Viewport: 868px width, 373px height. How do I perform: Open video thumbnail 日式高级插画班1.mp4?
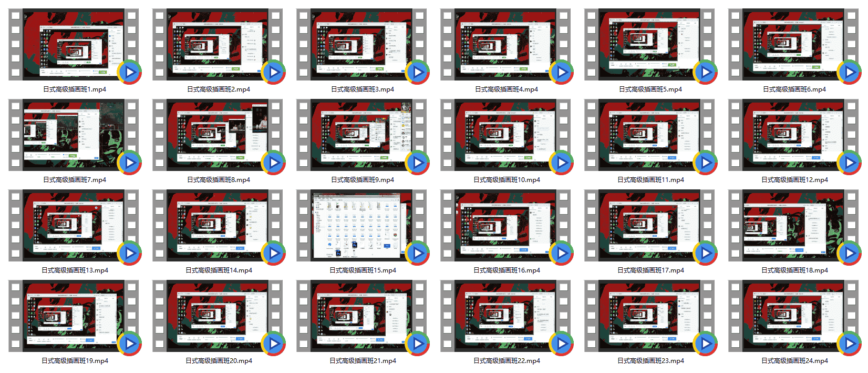point(74,44)
